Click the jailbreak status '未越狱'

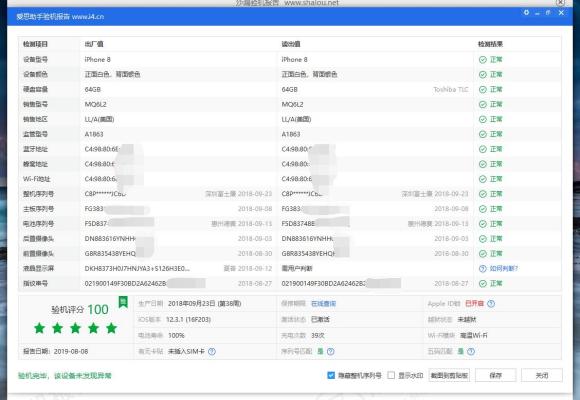point(467,320)
